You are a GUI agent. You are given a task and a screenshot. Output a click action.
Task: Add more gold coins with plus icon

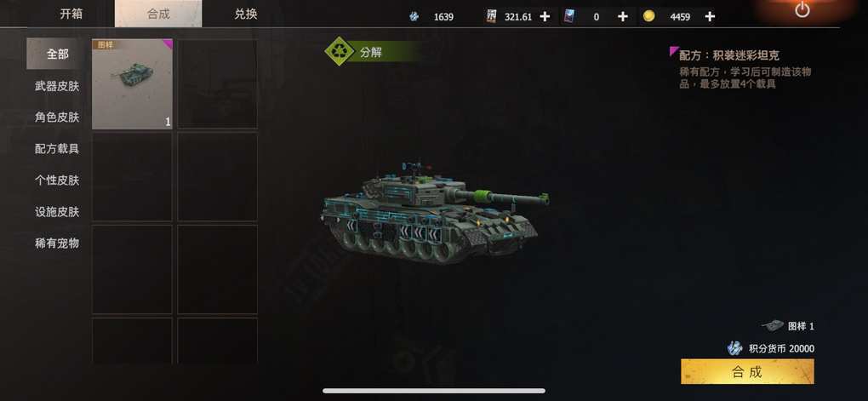(710, 17)
